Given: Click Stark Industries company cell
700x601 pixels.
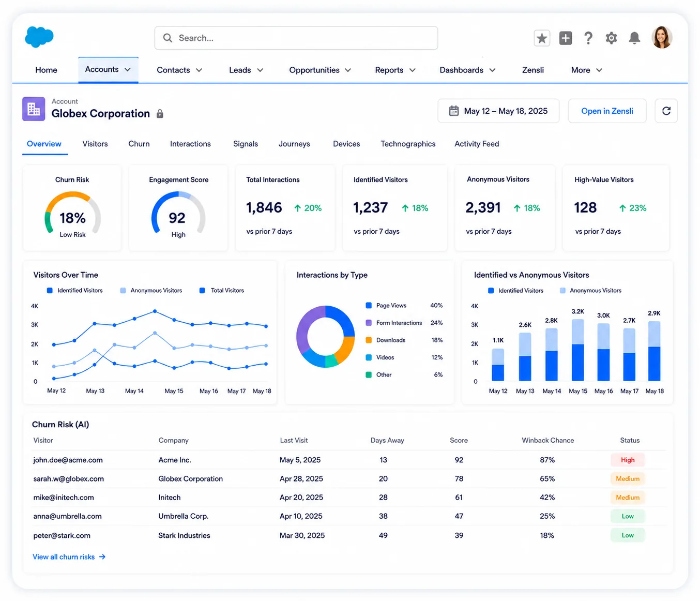Looking at the screenshot, I should (x=184, y=535).
